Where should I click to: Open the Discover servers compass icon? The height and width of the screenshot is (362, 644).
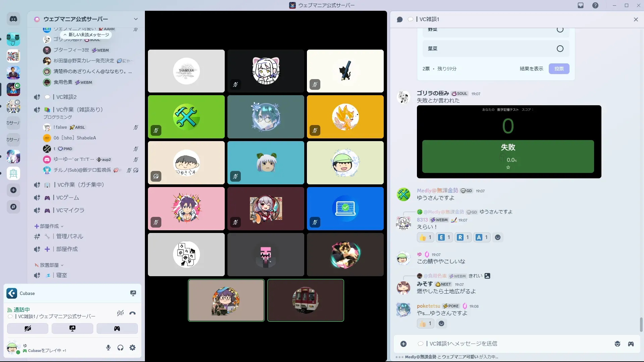(x=13, y=207)
